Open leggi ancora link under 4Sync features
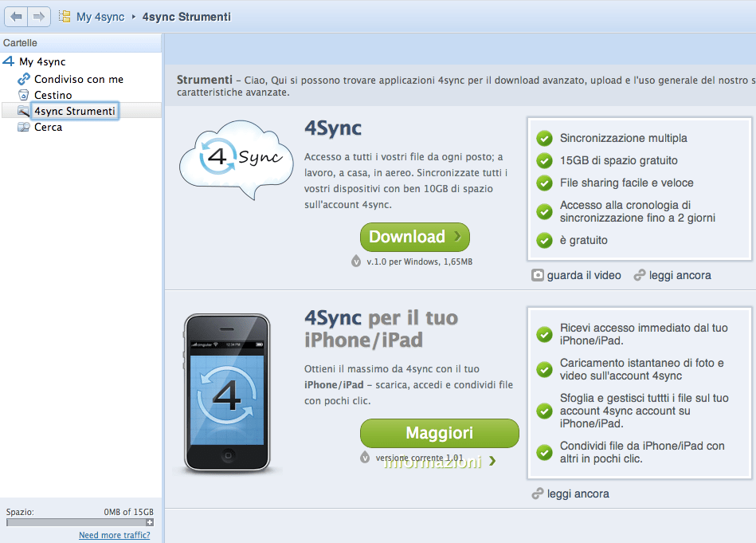This screenshot has width=756, height=543. click(680, 276)
